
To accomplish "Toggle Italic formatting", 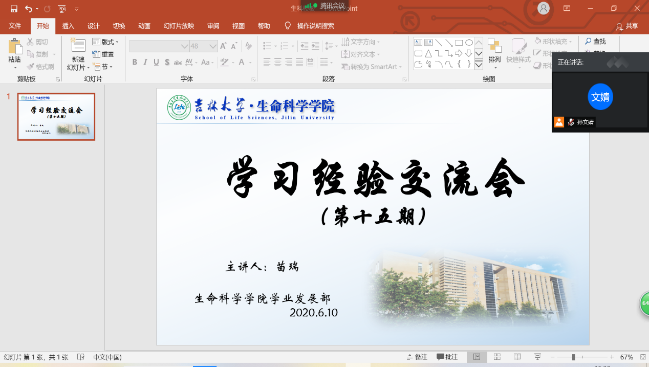I will (x=145, y=62).
